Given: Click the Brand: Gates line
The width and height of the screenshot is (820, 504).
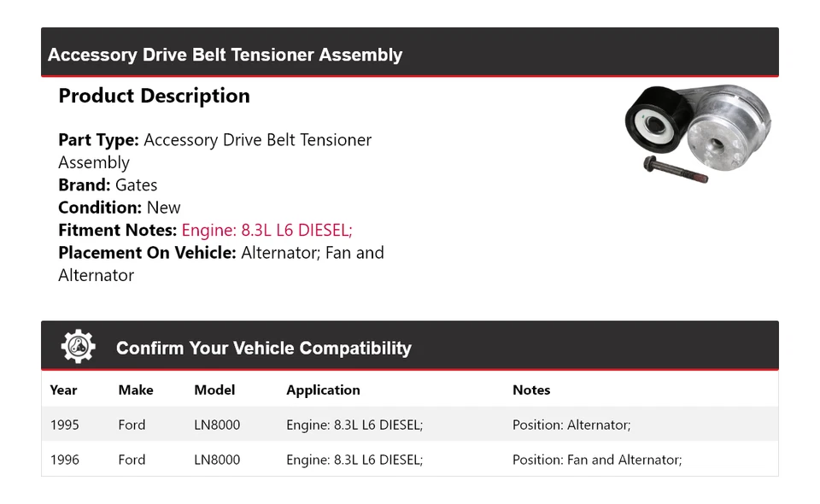Looking at the screenshot, I should (108, 185).
